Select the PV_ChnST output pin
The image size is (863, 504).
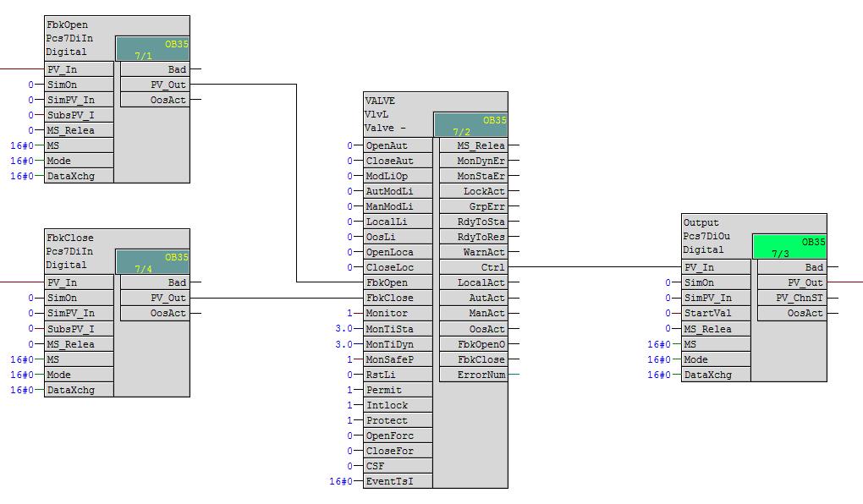click(x=792, y=298)
